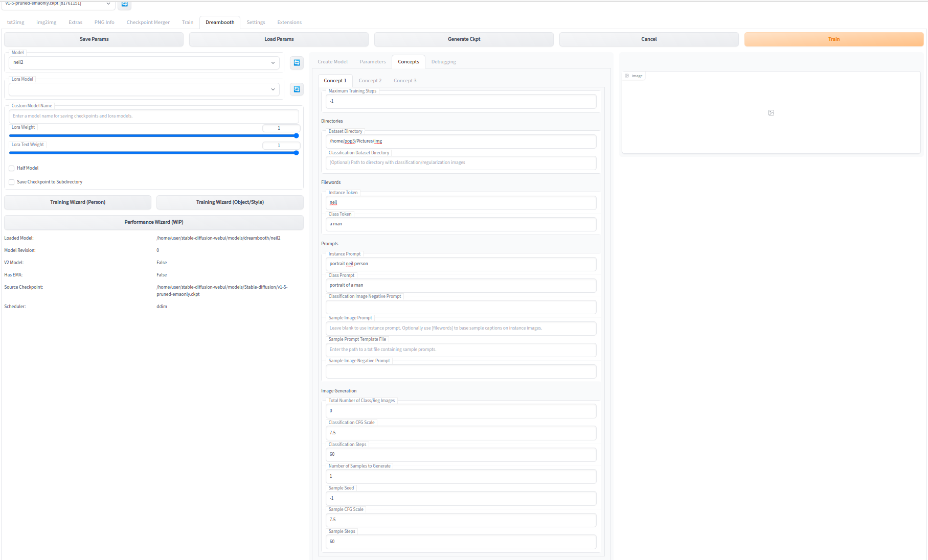Select the Concept 3 tab

(405, 81)
